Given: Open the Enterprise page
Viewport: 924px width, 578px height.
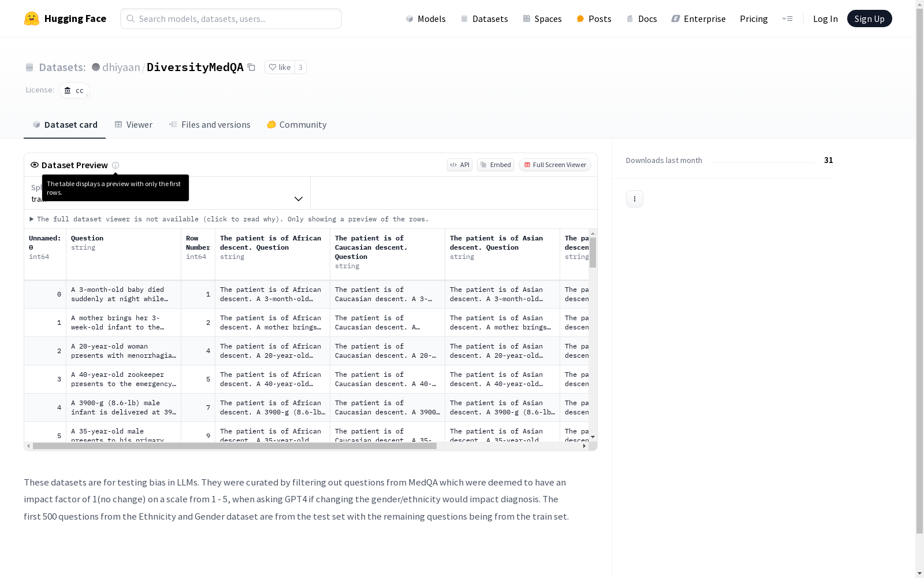Looking at the screenshot, I should (x=699, y=18).
